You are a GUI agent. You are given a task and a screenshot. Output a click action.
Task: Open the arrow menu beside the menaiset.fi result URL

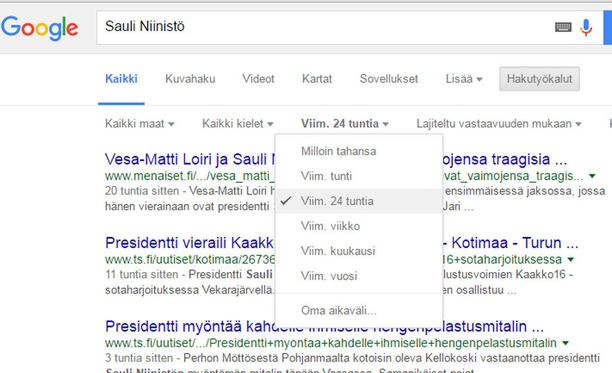[592, 176]
